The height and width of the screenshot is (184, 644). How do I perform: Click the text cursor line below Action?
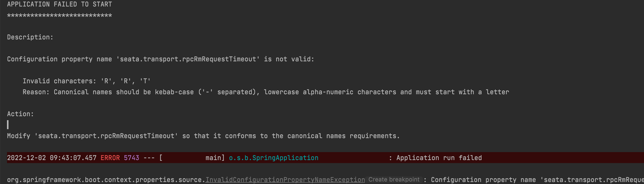(8, 125)
